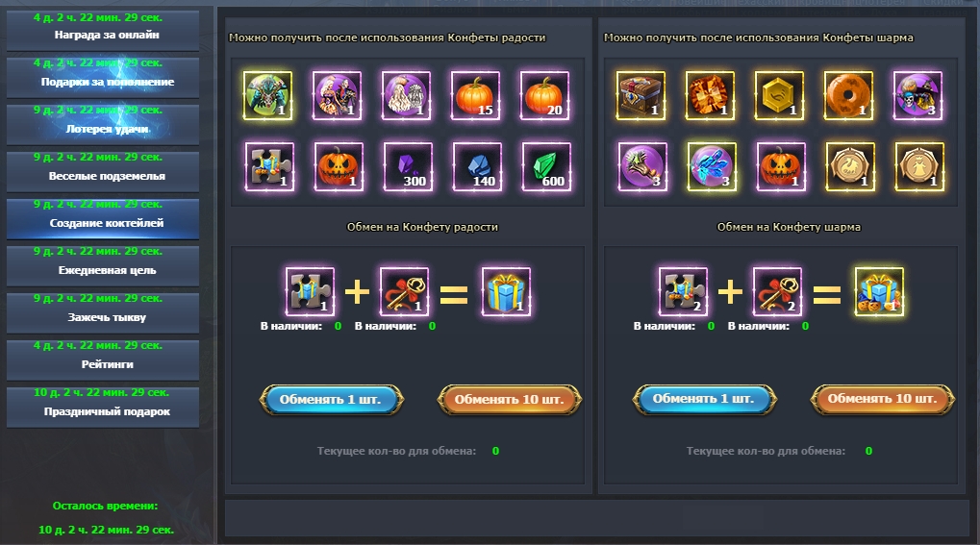
Task: Click the jack-o-lantern icon in Joy candy rewards
Action: (x=339, y=167)
